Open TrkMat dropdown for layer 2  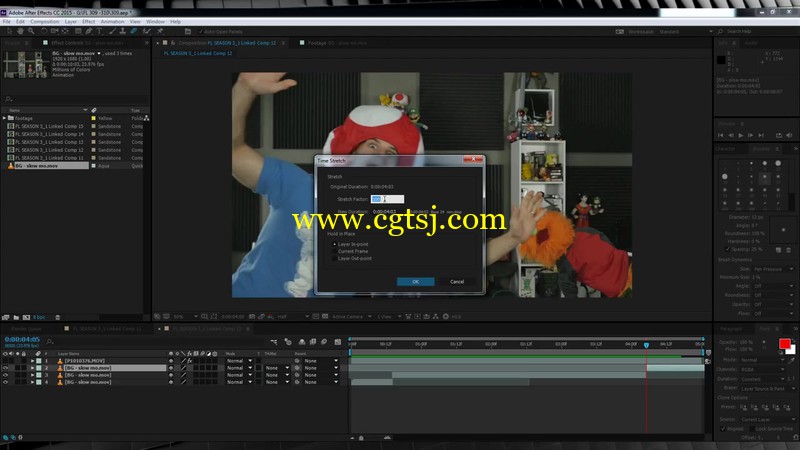coord(276,368)
